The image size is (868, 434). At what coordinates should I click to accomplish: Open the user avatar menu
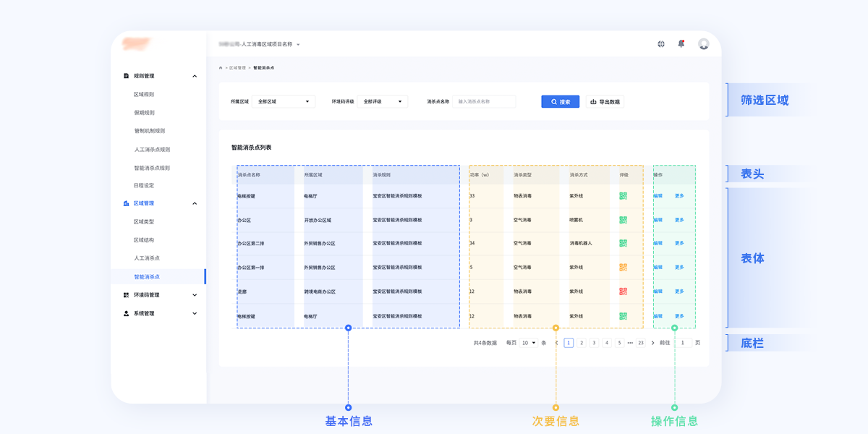tap(703, 44)
